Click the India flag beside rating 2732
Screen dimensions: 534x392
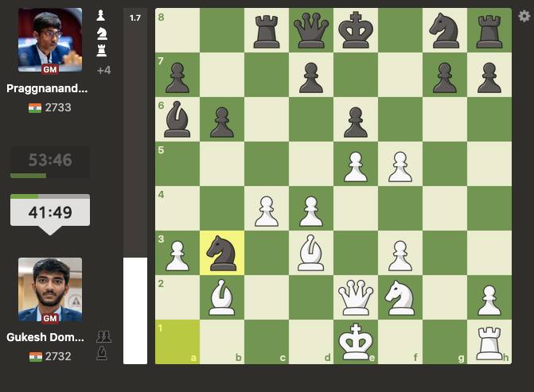click(36, 357)
